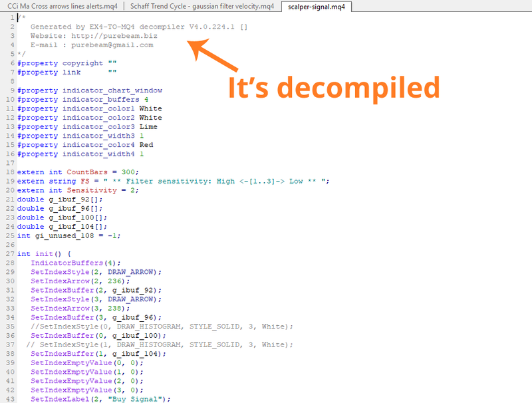This screenshot has width=532, height=403.
Task: Click line number 18 in the gutter
Action: pyautogui.click(x=10, y=172)
